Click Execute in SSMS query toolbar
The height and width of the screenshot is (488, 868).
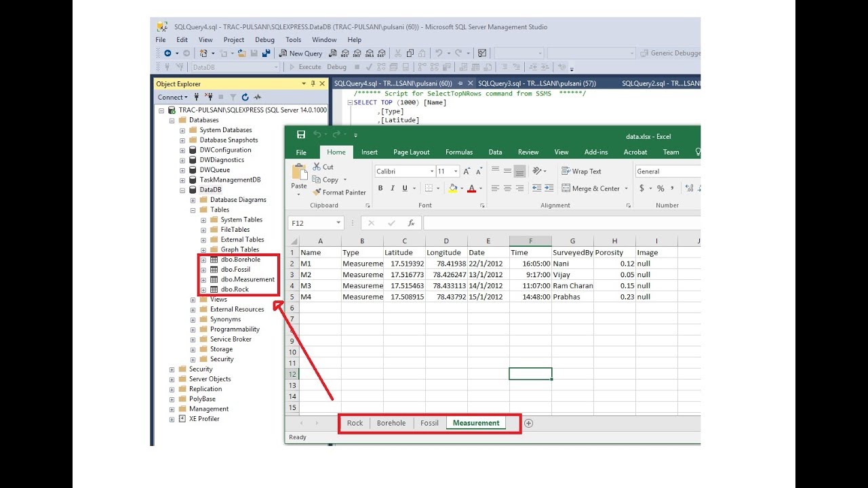point(305,67)
